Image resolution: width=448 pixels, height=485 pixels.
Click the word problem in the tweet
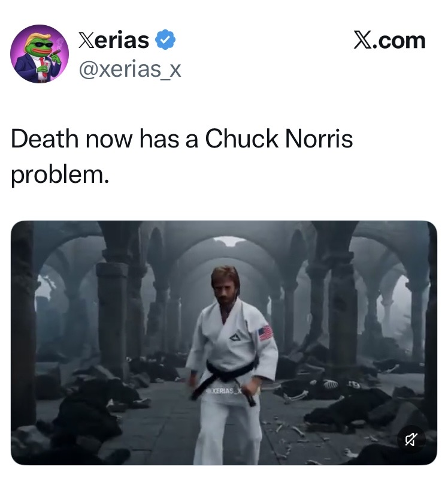point(60,176)
